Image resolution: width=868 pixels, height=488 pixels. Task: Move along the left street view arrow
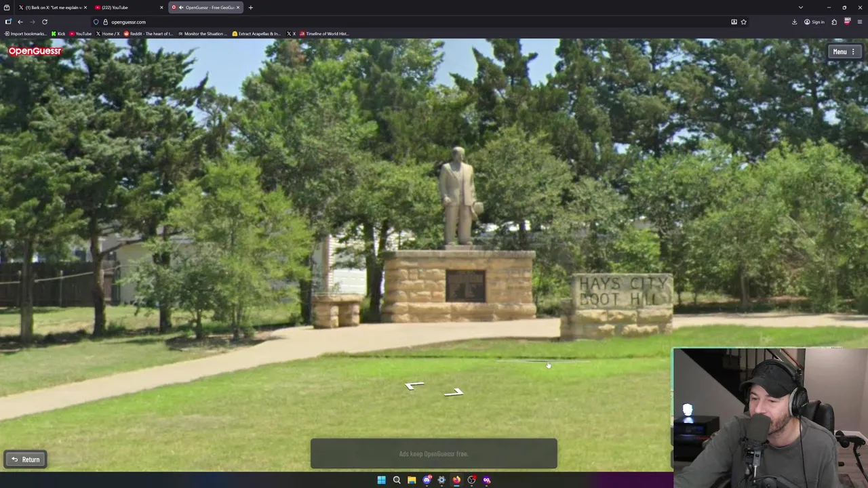pos(414,386)
